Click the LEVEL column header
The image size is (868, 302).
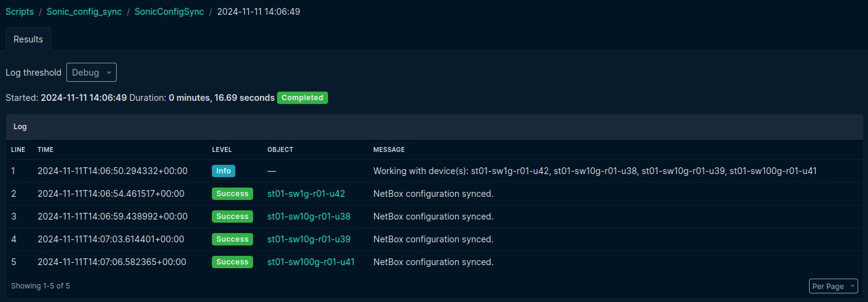(x=222, y=150)
